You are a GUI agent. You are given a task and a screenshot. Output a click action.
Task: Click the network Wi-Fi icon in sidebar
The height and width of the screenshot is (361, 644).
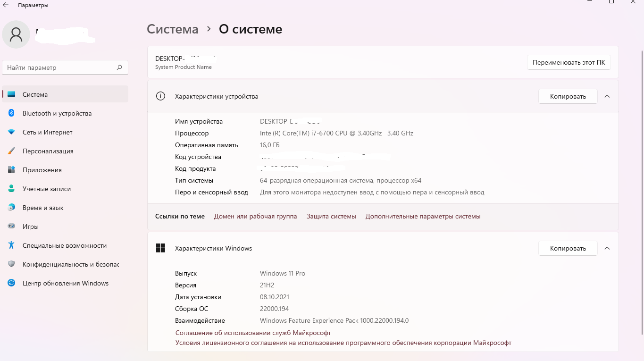(11, 132)
